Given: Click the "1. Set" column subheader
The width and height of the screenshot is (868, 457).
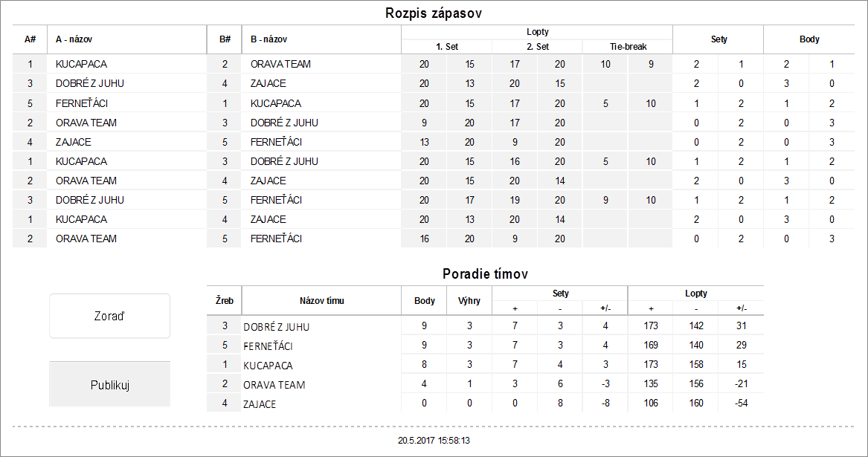Looking at the screenshot, I should (446, 46).
